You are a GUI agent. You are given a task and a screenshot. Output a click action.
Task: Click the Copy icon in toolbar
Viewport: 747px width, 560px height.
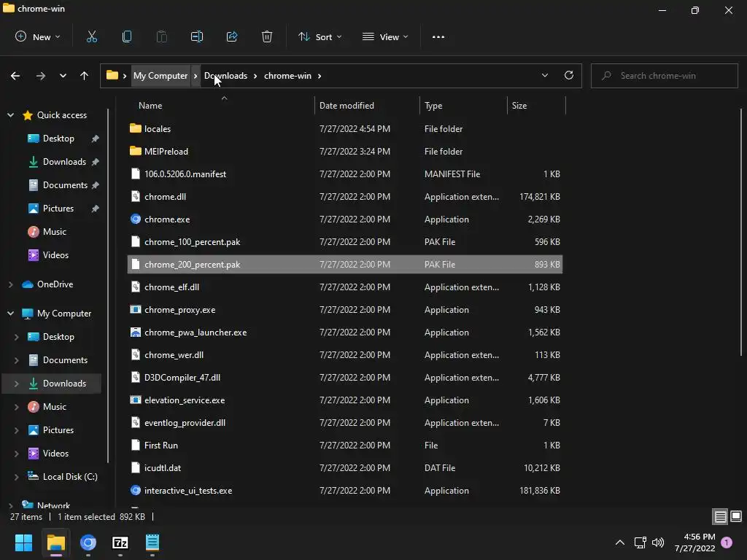[127, 36]
